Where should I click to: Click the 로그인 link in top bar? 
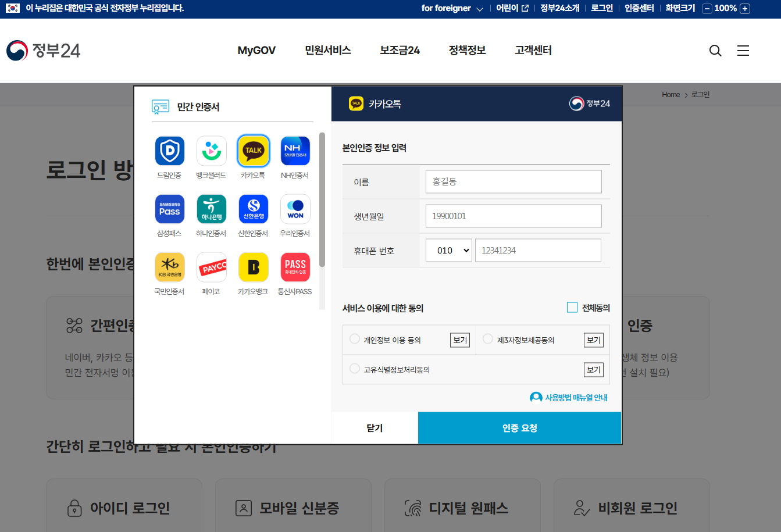[x=602, y=8]
